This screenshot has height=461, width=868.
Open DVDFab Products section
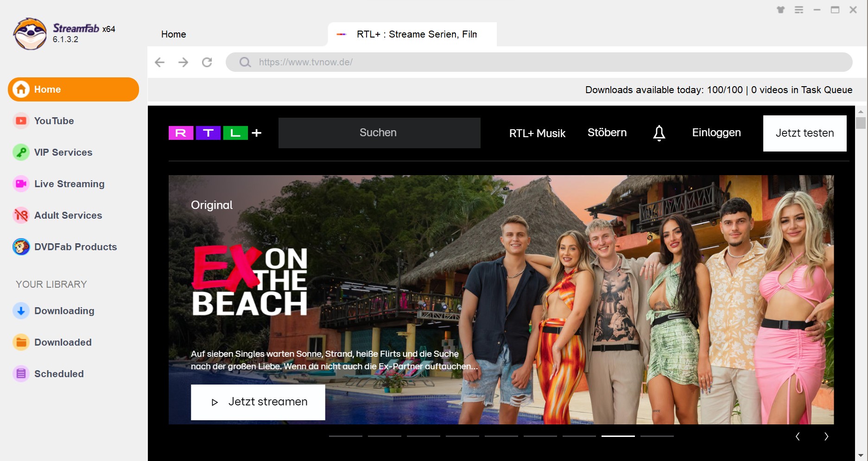click(x=73, y=247)
